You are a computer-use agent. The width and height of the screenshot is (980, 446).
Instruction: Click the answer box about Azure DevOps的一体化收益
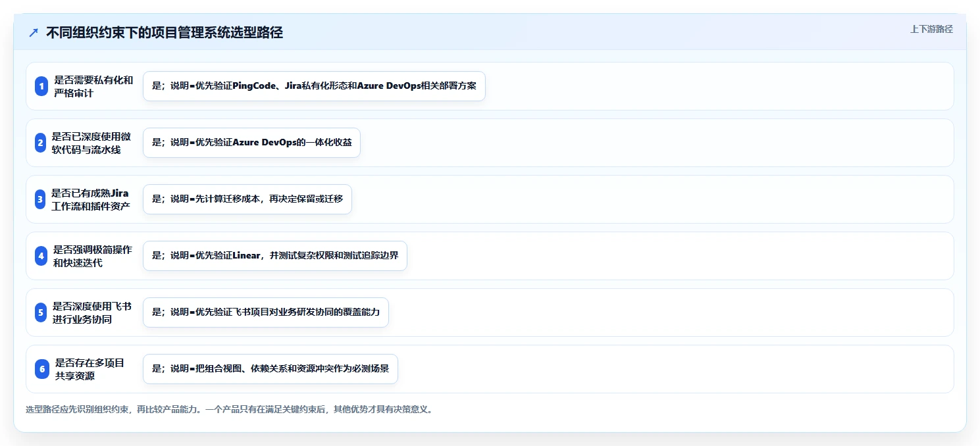[x=251, y=143]
